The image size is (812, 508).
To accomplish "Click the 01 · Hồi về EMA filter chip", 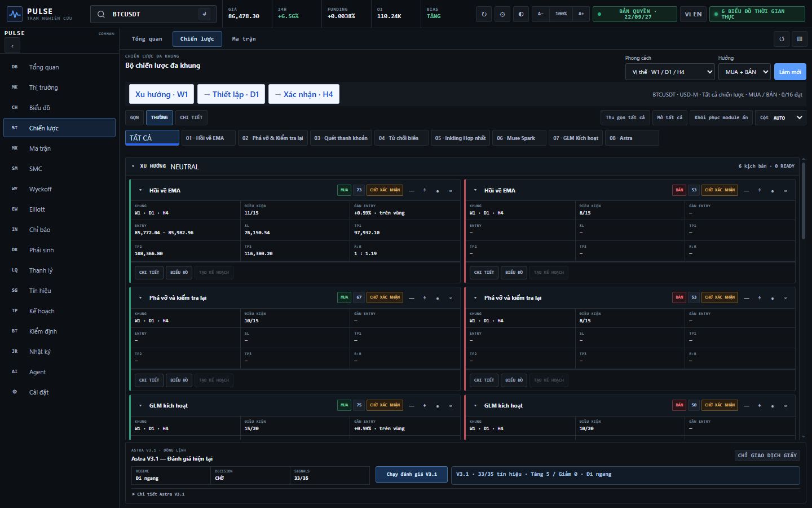I will pyautogui.click(x=209, y=138).
